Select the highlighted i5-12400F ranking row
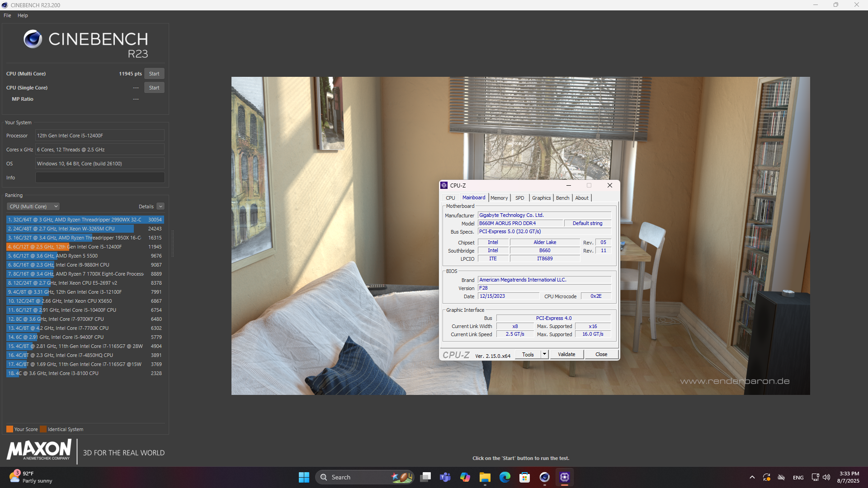The height and width of the screenshot is (488, 868). tap(85, 247)
